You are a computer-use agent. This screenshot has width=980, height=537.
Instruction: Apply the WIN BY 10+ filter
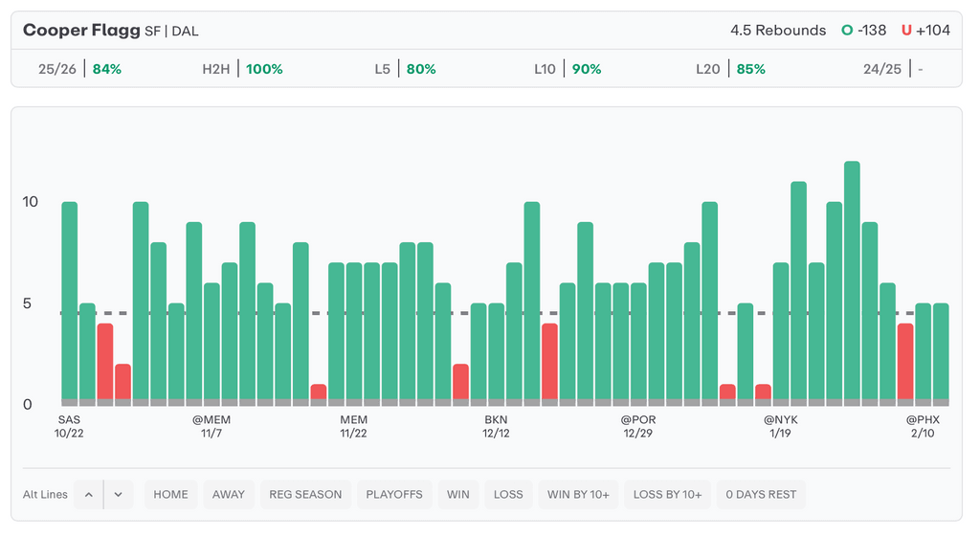pos(578,495)
